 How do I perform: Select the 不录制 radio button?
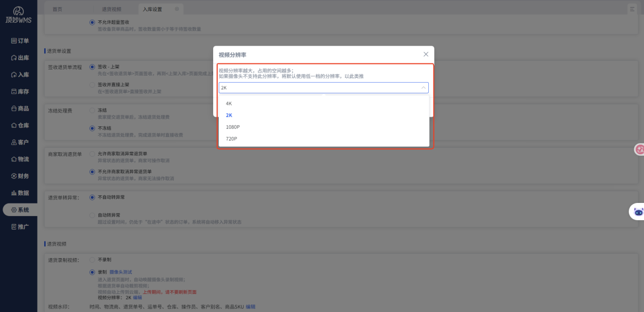point(92,260)
